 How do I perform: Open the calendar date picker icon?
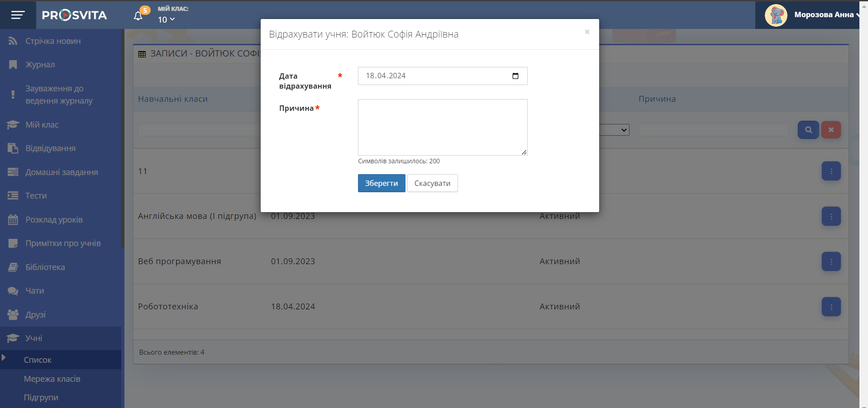pyautogui.click(x=515, y=76)
